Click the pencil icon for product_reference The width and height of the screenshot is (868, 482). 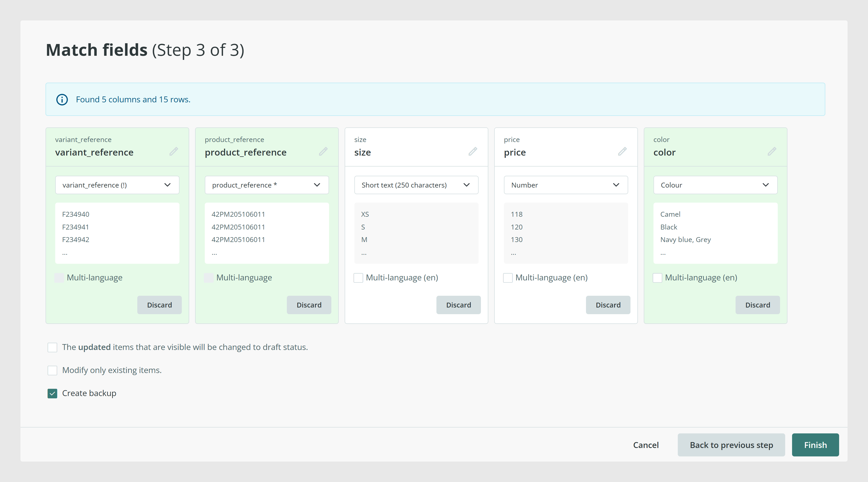click(x=323, y=152)
